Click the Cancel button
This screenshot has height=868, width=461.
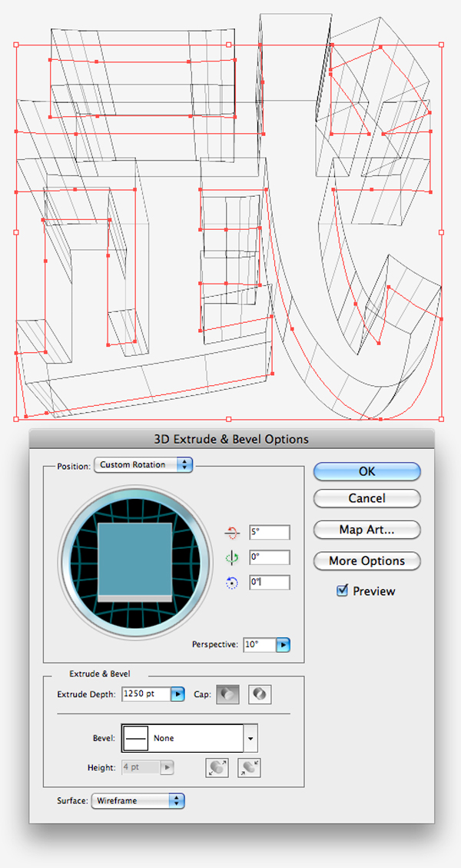tap(367, 498)
